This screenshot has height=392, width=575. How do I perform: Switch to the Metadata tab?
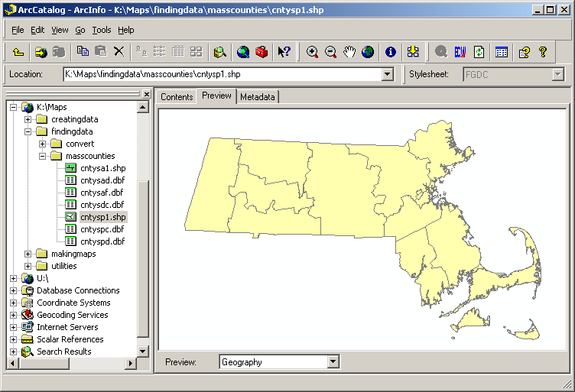(258, 97)
